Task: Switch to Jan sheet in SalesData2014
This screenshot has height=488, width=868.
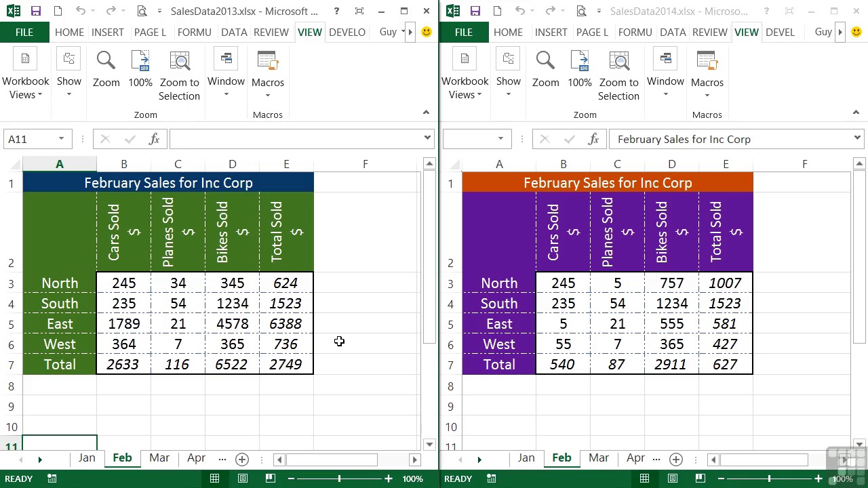Action: [x=526, y=458]
